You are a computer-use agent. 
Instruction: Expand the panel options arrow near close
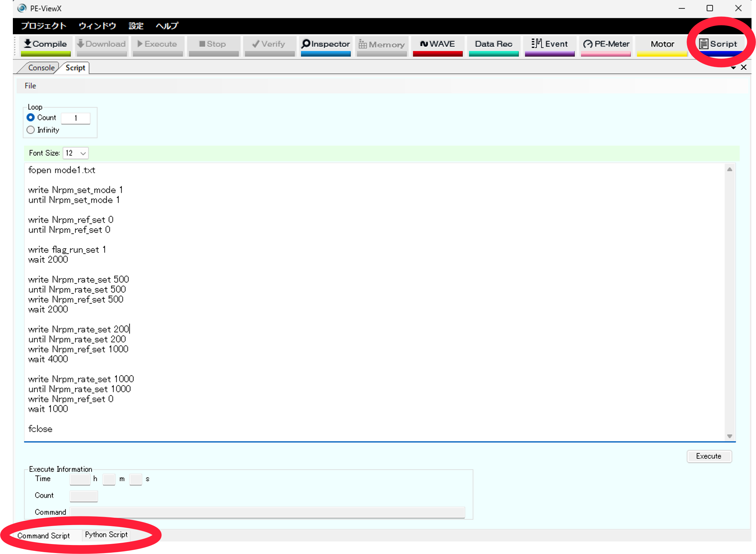(733, 68)
